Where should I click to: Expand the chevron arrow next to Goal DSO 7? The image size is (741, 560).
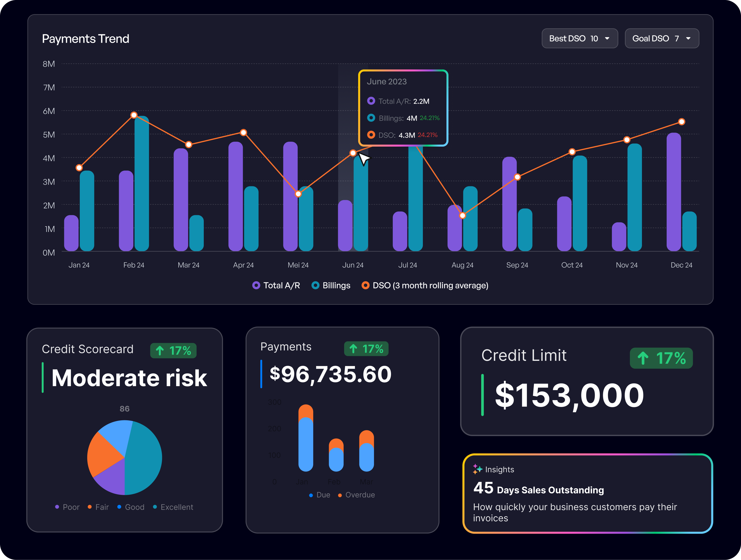(x=688, y=39)
